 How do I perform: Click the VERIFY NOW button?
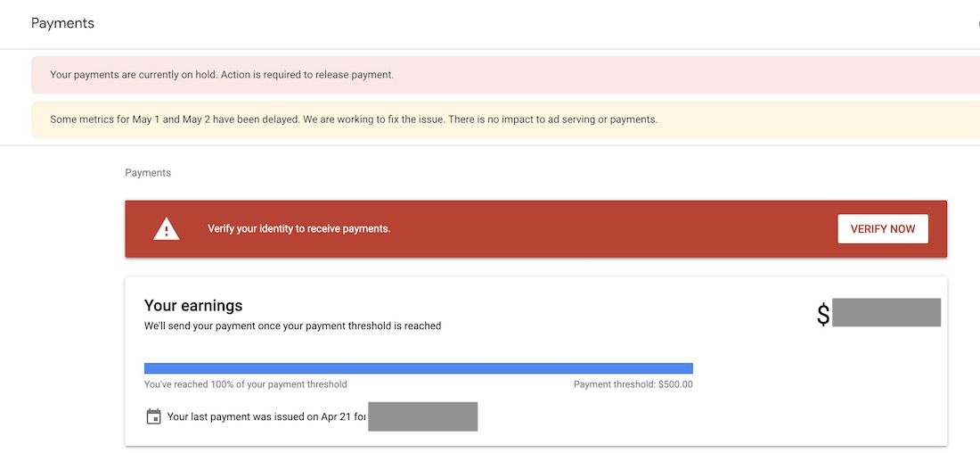[x=882, y=229]
